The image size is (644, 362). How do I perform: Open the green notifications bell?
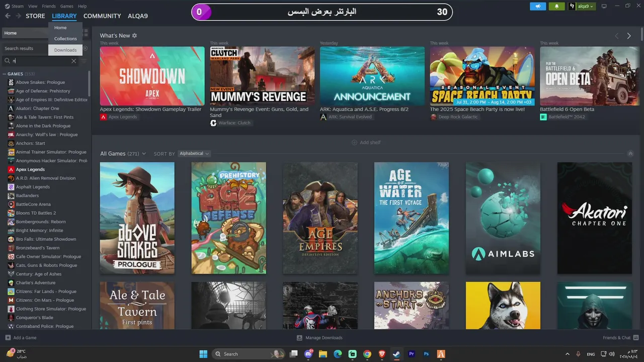pos(556,6)
